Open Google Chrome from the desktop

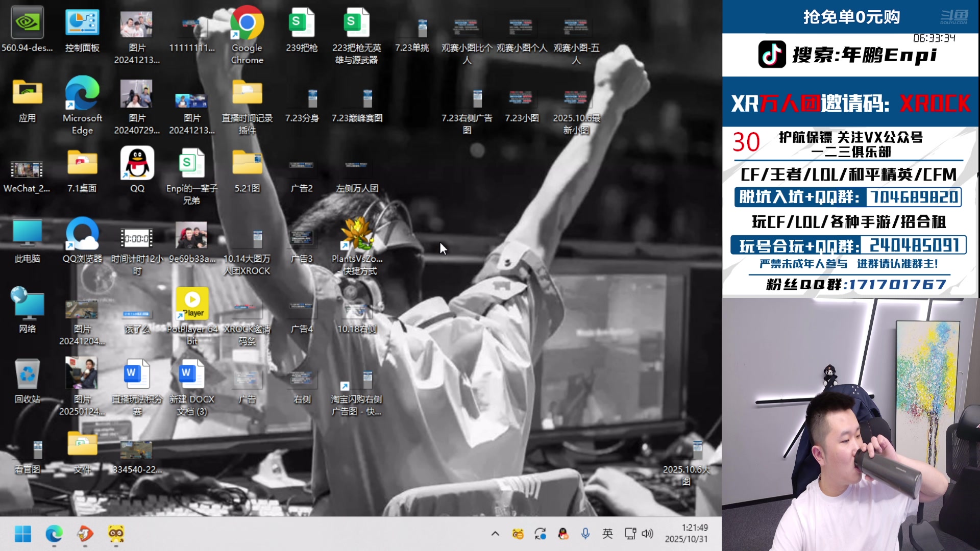click(x=247, y=23)
